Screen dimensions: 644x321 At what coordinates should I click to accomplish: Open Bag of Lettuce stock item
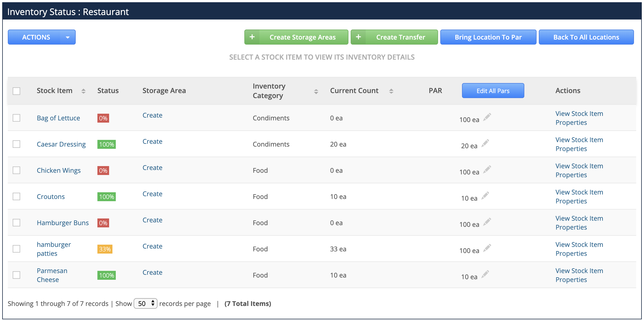[x=58, y=118]
